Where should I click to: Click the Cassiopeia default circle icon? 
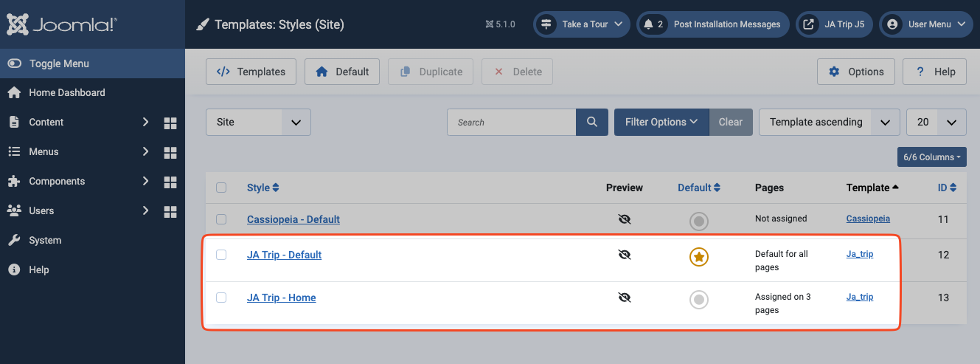[x=698, y=220]
